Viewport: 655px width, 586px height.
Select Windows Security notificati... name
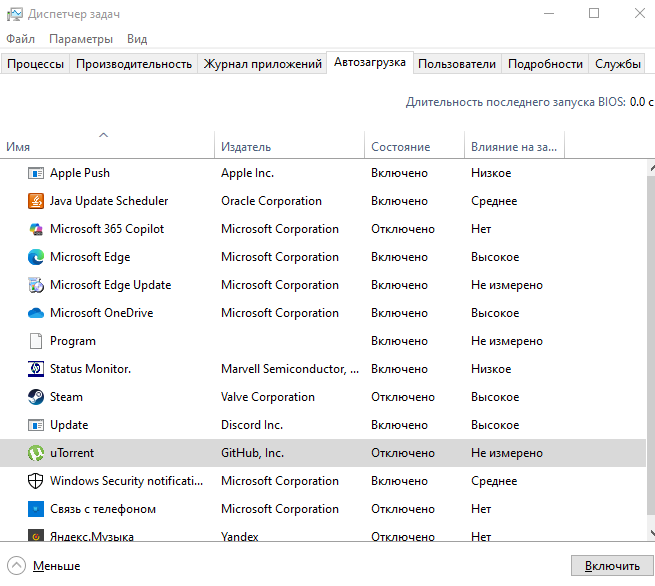click(x=127, y=481)
